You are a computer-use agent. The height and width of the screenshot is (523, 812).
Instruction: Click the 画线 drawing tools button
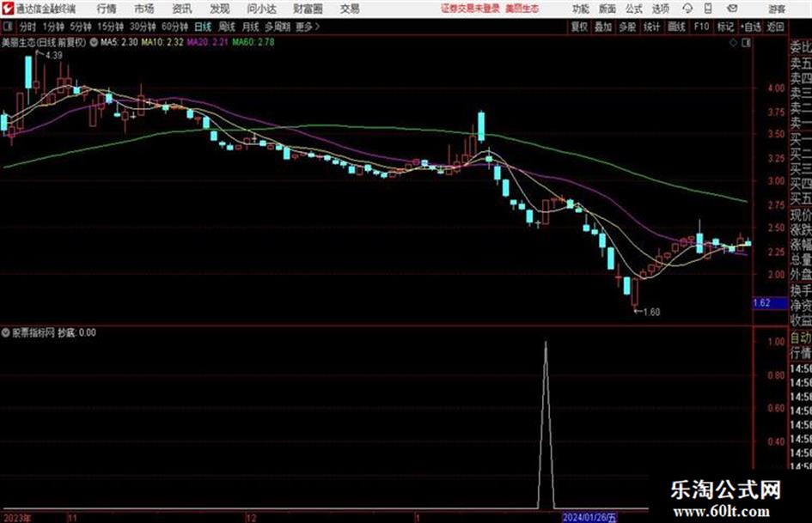pos(676,27)
